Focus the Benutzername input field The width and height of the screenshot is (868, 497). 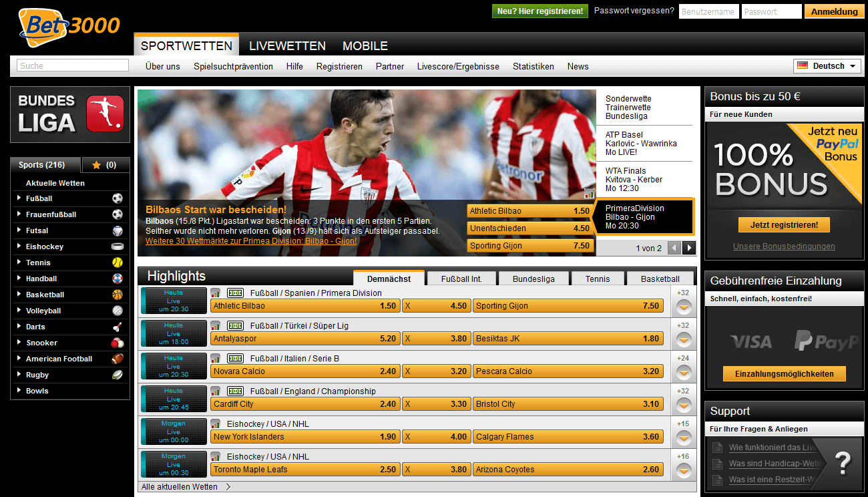click(x=709, y=11)
